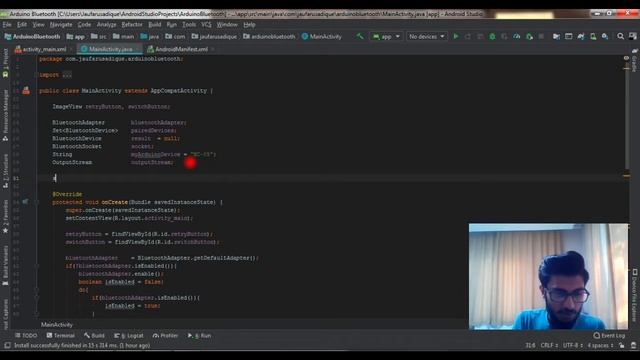The width and height of the screenshot is (640, 360).
Task: Open the View menu
Action: pos(38,24)
